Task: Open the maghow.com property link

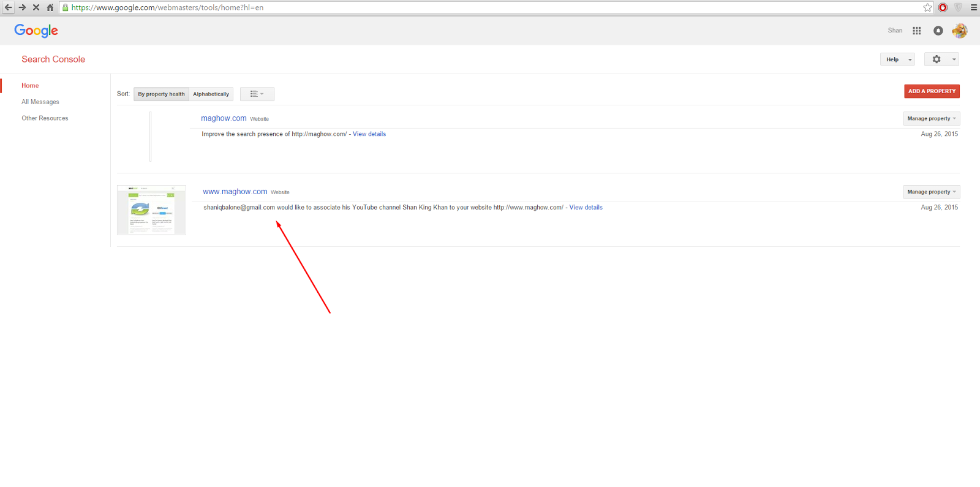Action: pos(224,118)
